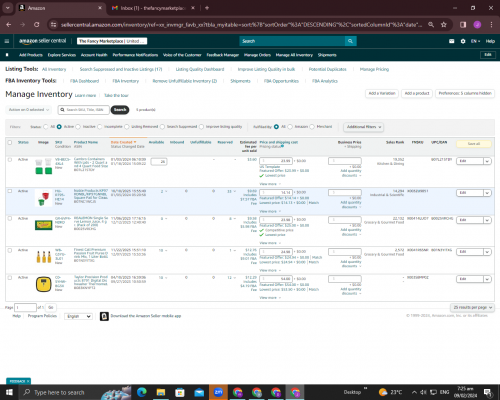Image resolution: width=500 pixels, height=400 pixels.
Task: Bookmark this page with the star icon
Action: (x=444, y=25)
